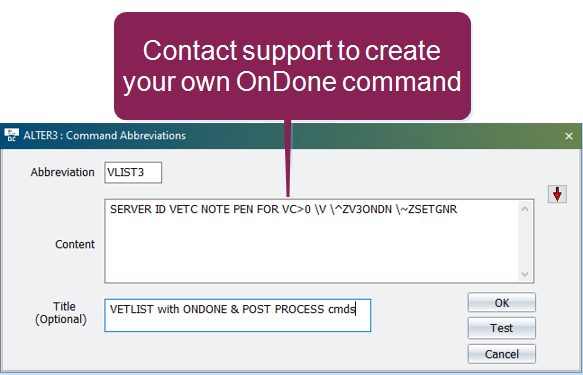
Task: Click the red down-arrow icon button
Action: [557, 194]
